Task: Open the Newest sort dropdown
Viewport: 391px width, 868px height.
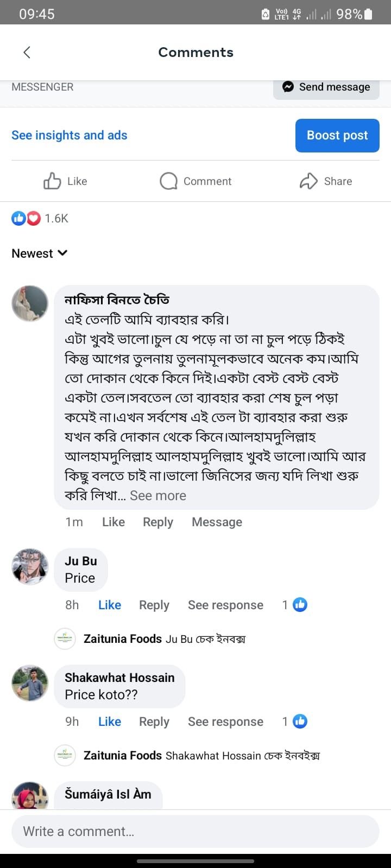Action: [x=40, y=253]
